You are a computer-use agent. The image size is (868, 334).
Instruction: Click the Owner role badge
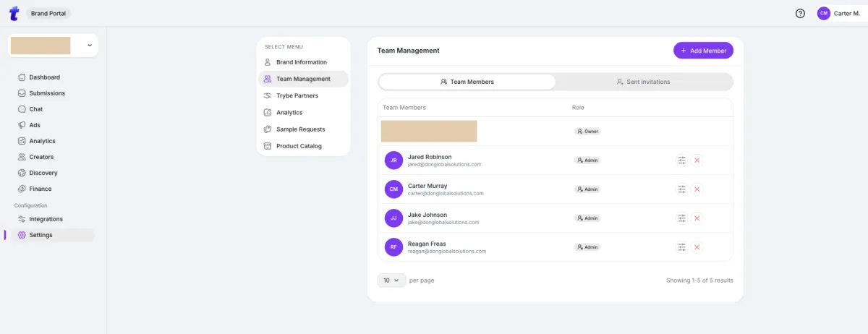[587, 132]
